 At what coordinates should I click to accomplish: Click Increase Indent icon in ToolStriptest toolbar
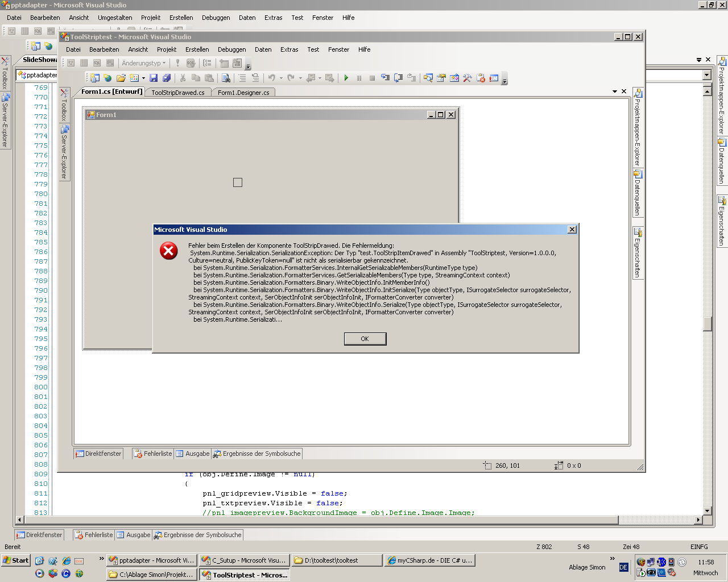point(255,78)
